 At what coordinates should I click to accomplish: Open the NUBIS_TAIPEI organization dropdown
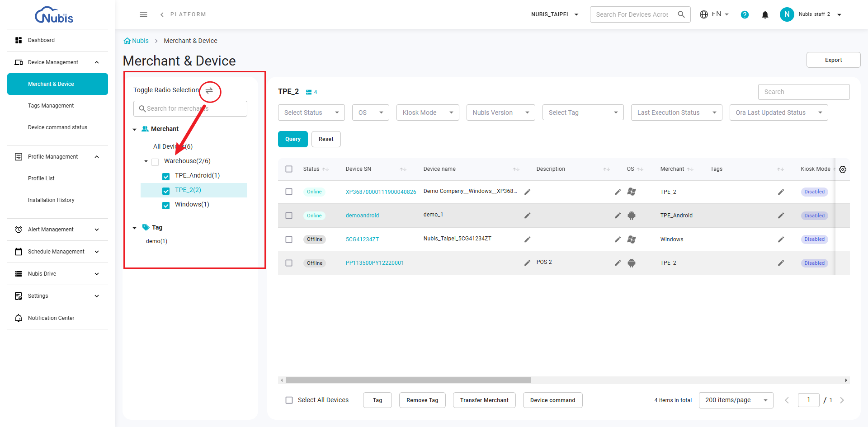tap(555, 14)
